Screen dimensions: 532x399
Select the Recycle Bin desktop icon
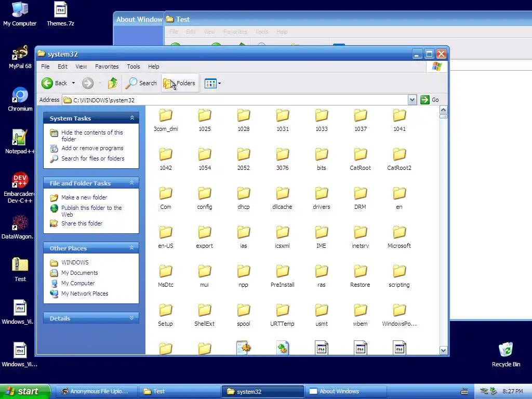(506, 354)
